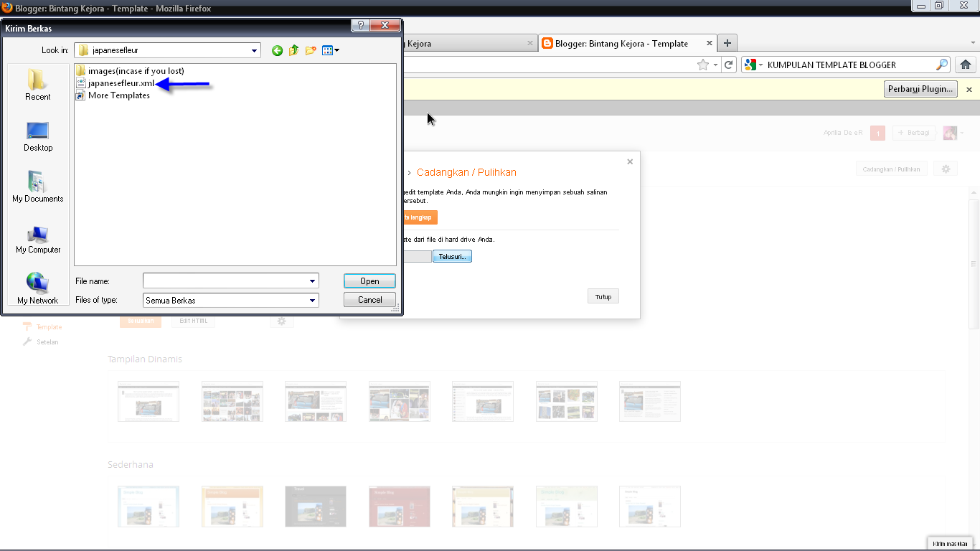
Task: Click the Open button in file dialog
Action: tap(369, 281)
